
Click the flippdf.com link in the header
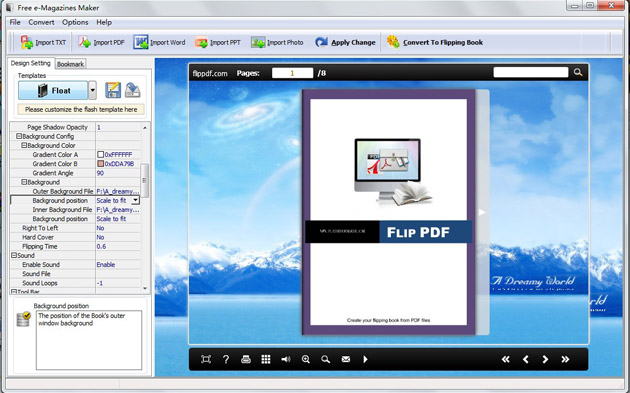[x=210, y=73]
